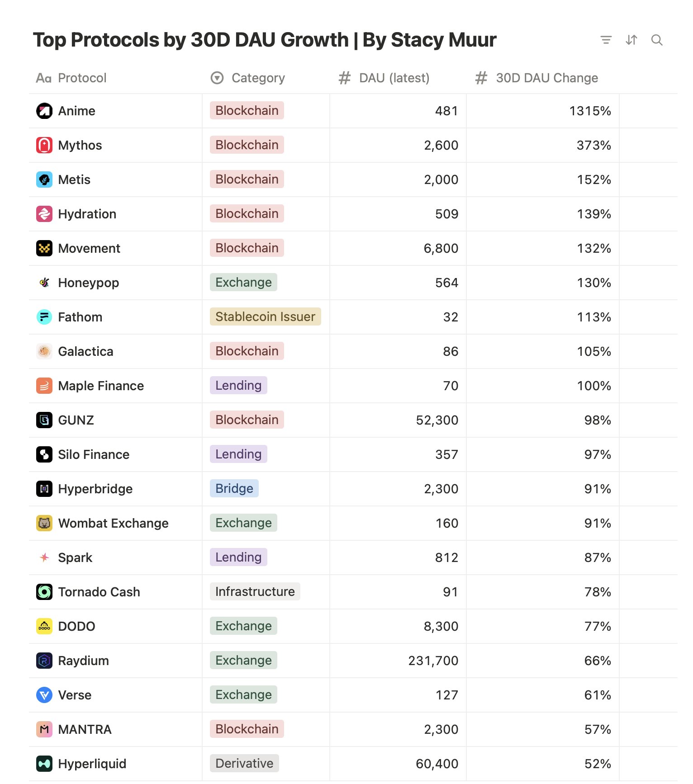Select the Metis blue logo icon
693x784 pixels.
tap(44, 179)
